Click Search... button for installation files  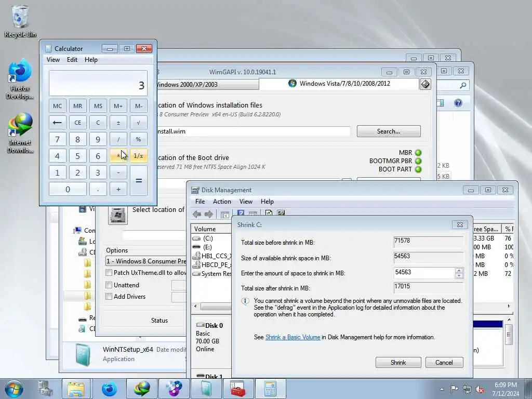(389, 131)
